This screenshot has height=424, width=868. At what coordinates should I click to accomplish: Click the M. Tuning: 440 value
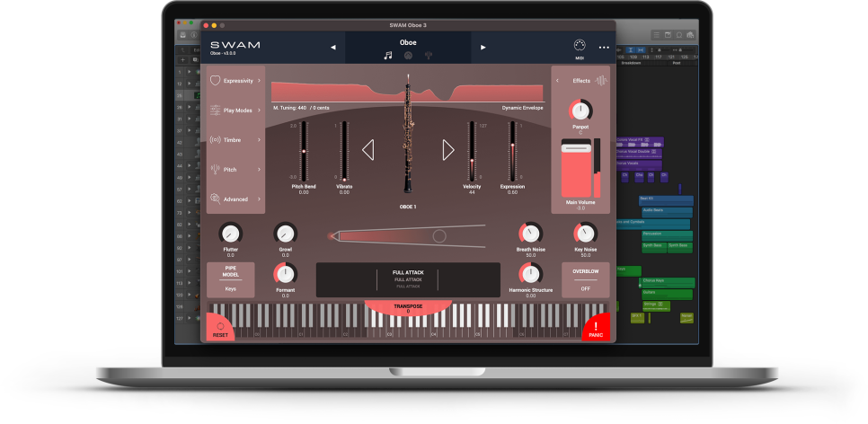289,108
